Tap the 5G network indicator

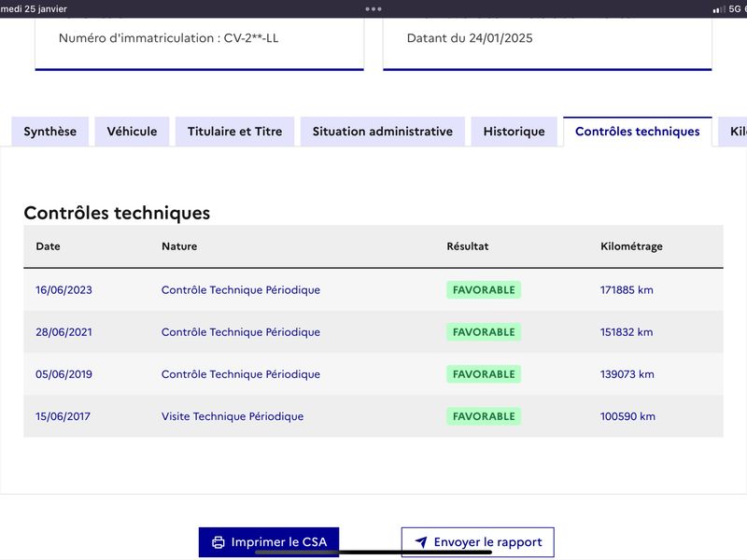[x=735, y=8]
